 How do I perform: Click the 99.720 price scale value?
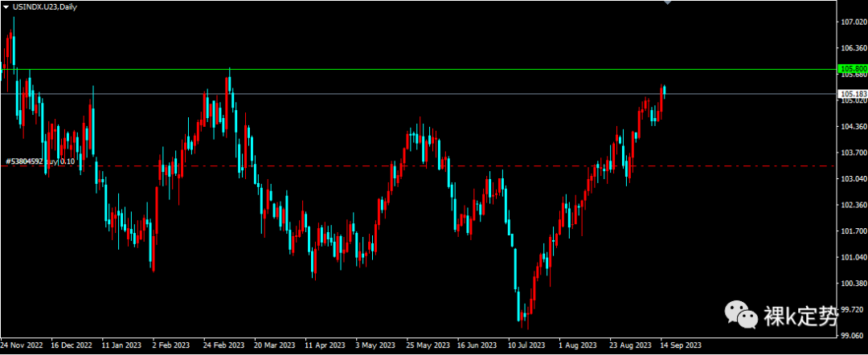(853, 310)
